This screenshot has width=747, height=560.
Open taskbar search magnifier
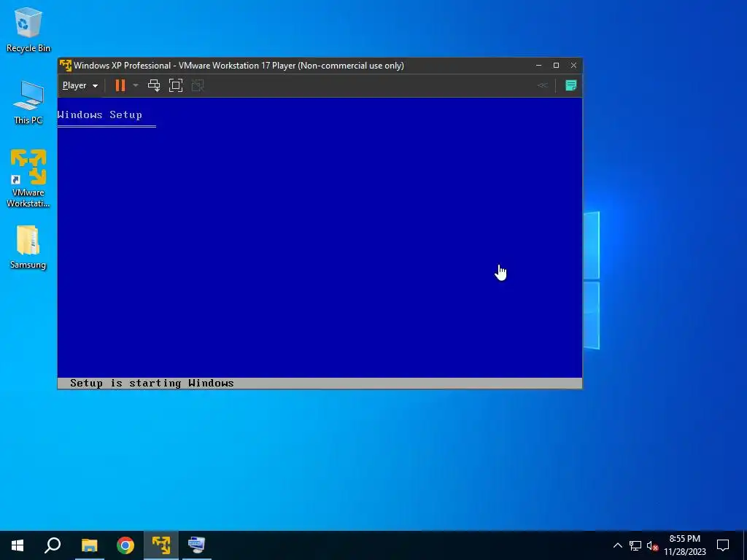pos(53,545)
